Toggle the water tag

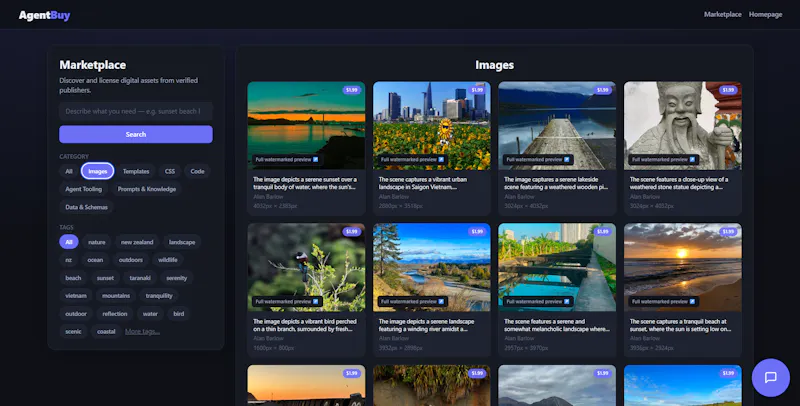coord(151,314)
